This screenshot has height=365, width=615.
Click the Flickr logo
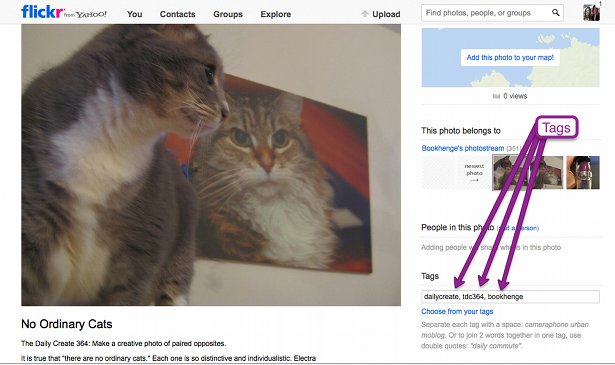pos(42,12)
